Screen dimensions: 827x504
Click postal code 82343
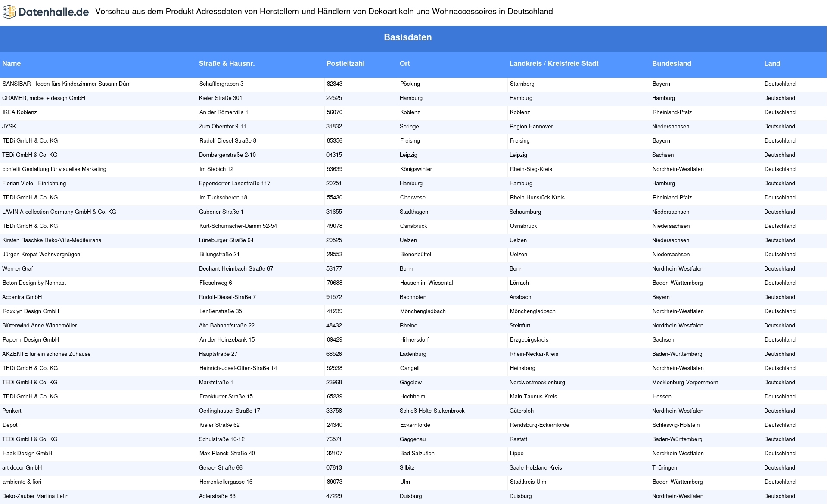(335, 84)
